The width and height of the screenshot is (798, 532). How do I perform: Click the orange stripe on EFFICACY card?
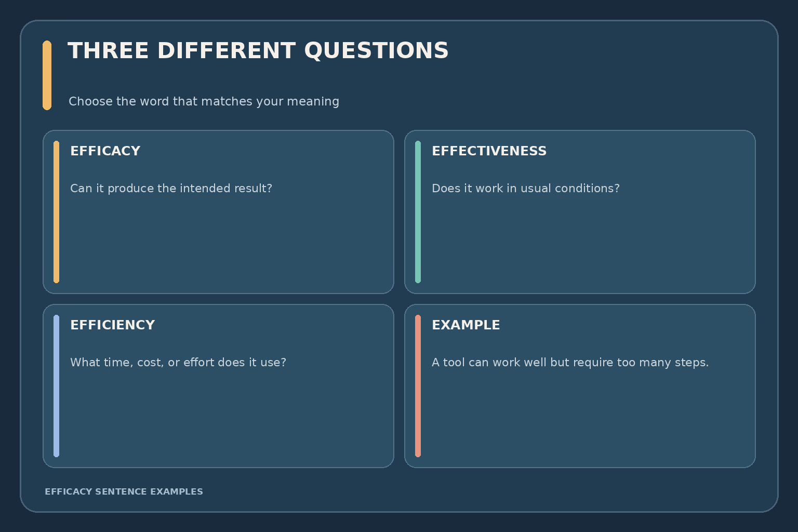(56, 212)
